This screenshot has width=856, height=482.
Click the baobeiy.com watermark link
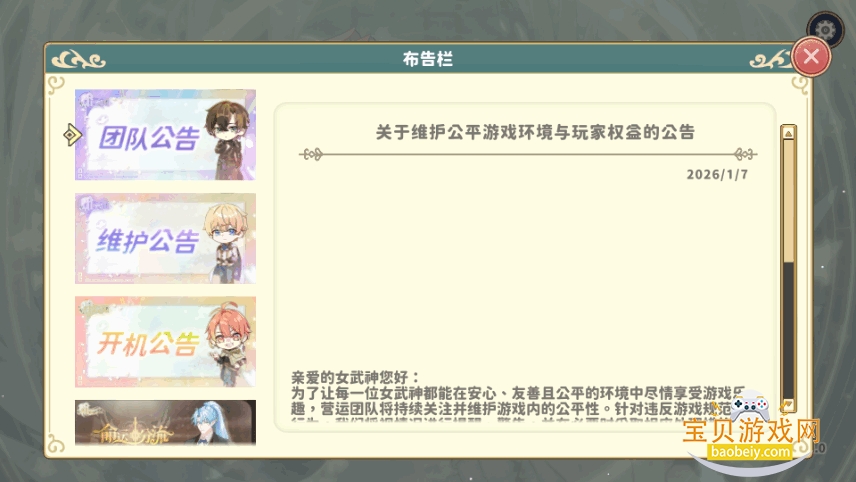coord(751,452)
